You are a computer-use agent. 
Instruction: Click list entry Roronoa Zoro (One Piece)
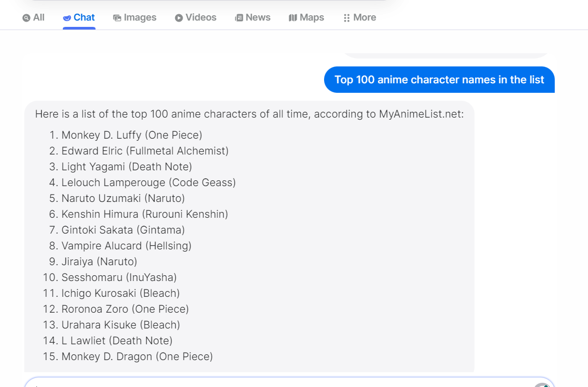point(125,309)
